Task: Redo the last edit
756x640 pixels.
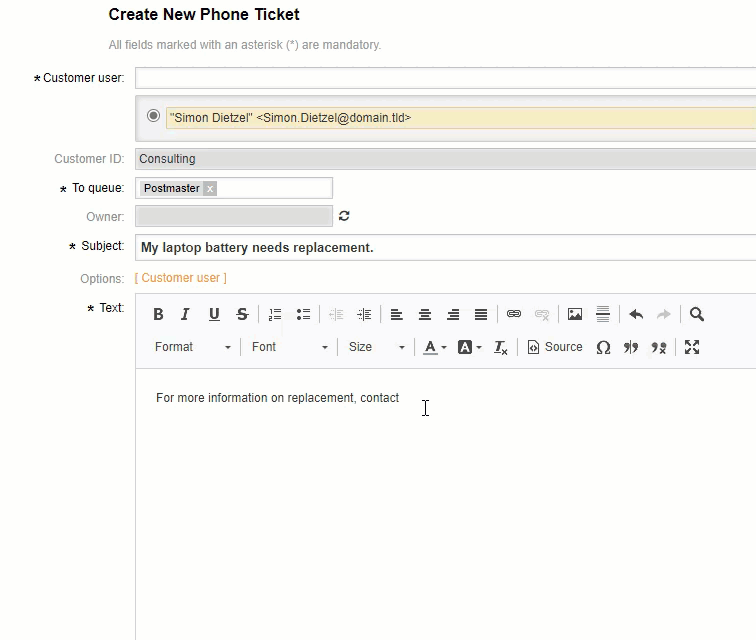Action: point(664,314)
